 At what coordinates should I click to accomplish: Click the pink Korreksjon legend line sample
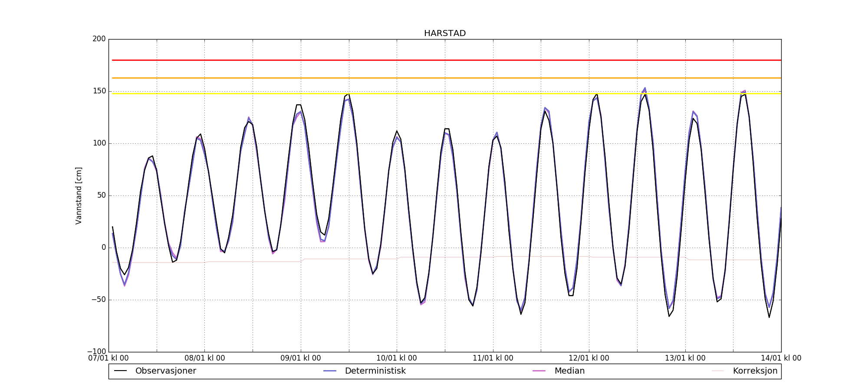pyautogui.click(x=718, y=371)
